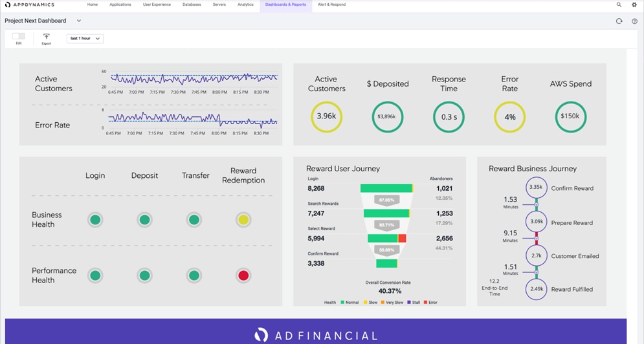Select the Dashboards & Reports tab
644x344 pixels.
pos(286,5)
